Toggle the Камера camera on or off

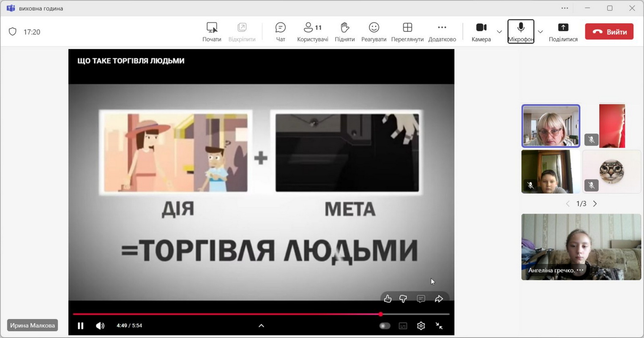point(481,32)
